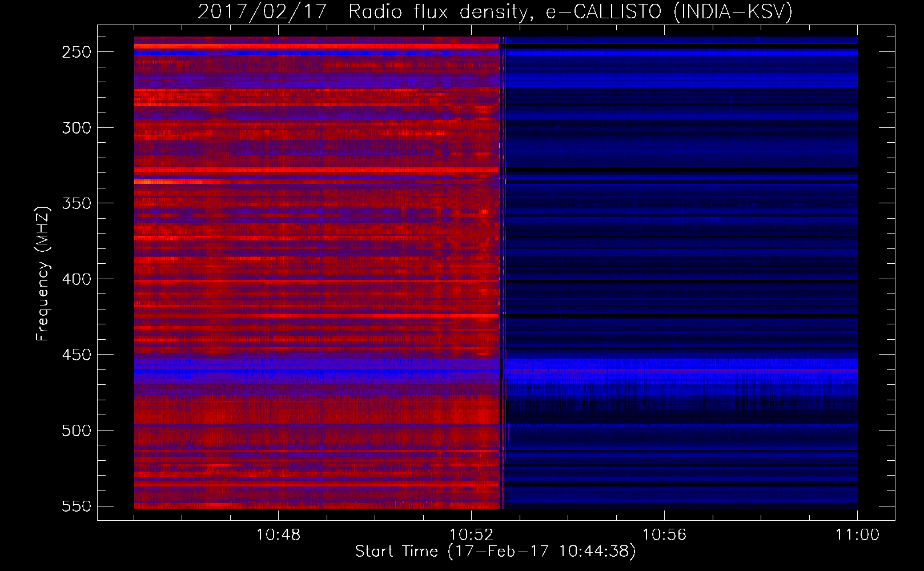Image resolution: width=924 pixels, height=571 pixels.
Task: Click the 11:00 time tick label
Action: click(x=857, y=535)
